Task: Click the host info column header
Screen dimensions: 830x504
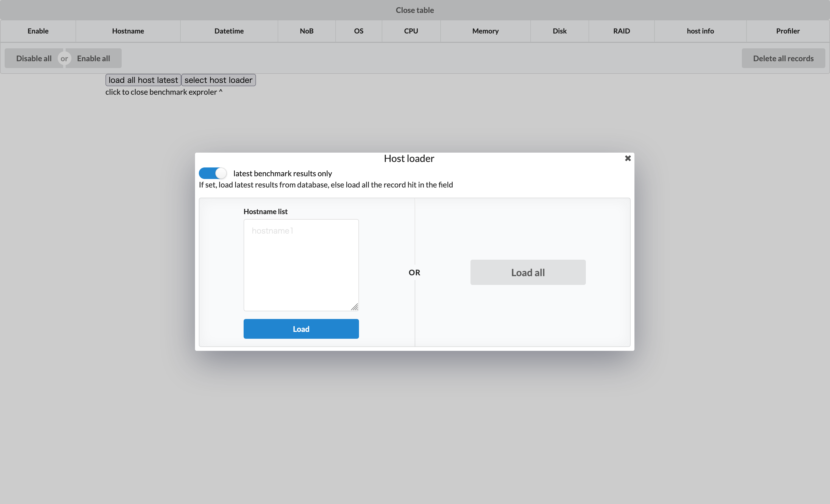Action: (700, 31)
